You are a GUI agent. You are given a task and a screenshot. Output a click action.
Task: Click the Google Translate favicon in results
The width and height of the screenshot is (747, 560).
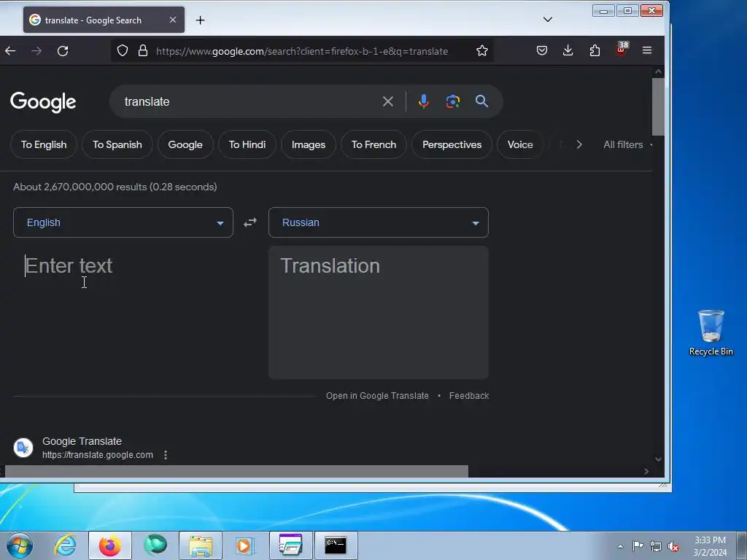pos(23,448)
